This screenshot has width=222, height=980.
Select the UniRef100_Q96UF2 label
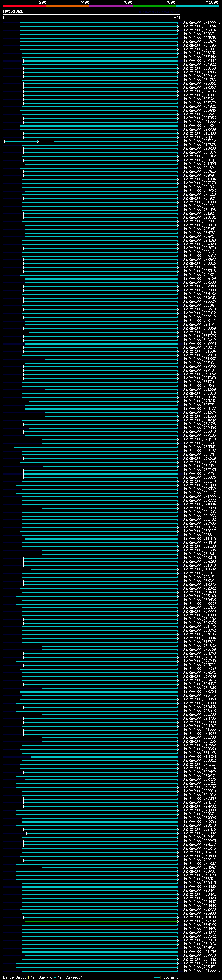tap(199, 967)
